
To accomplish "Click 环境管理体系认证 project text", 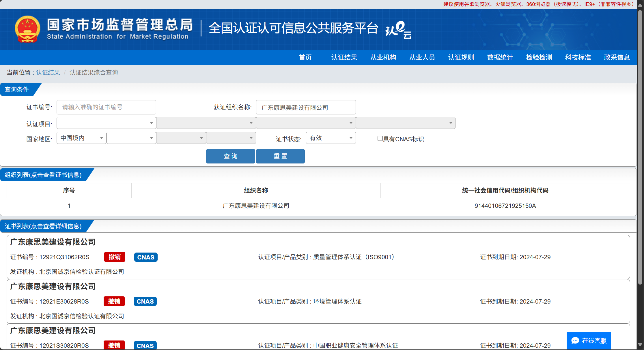I will pyautogui.click(x=337, y=301).
